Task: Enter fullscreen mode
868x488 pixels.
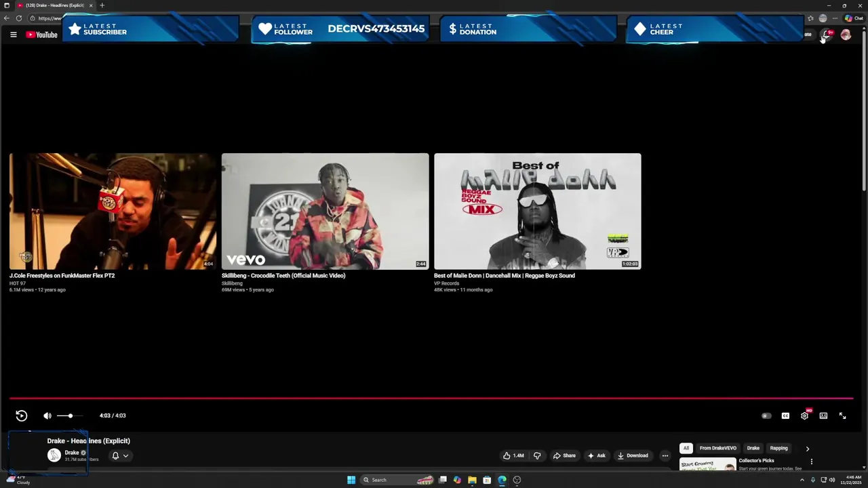Action: pos(842,415)
